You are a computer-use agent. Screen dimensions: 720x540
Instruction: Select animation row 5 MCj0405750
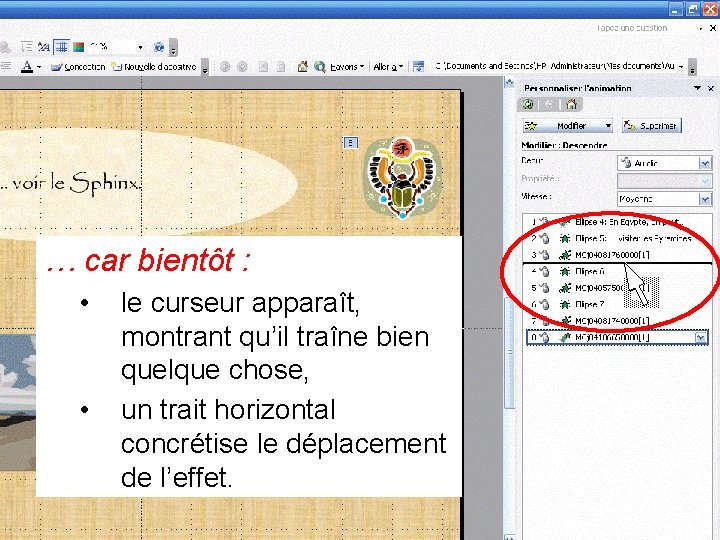coord(618,288)
